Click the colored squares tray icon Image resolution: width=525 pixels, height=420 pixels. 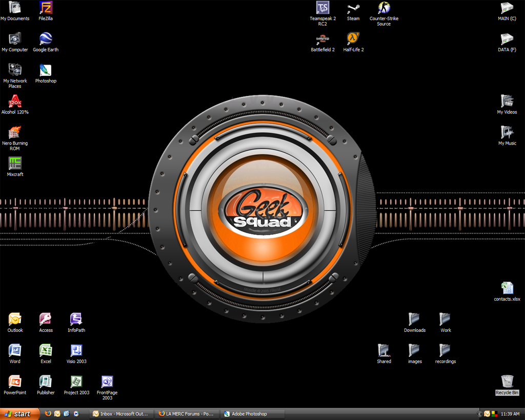(495, 414)
